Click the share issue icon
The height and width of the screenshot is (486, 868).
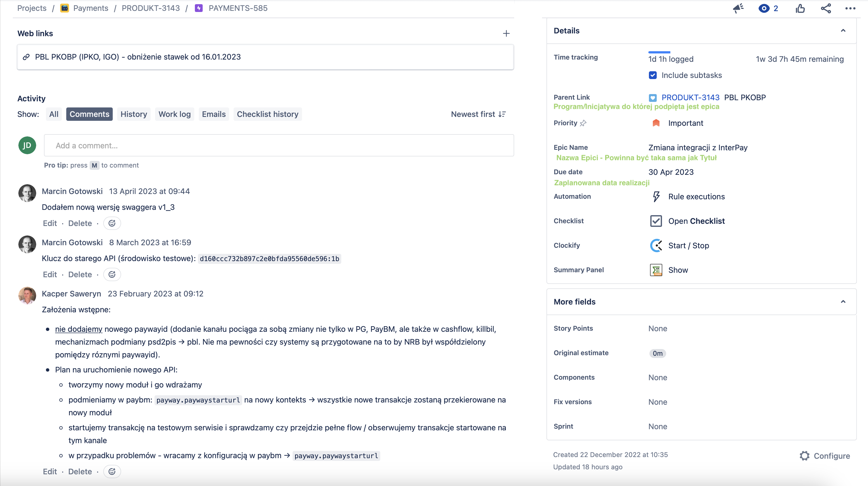(x=825, y=8)
